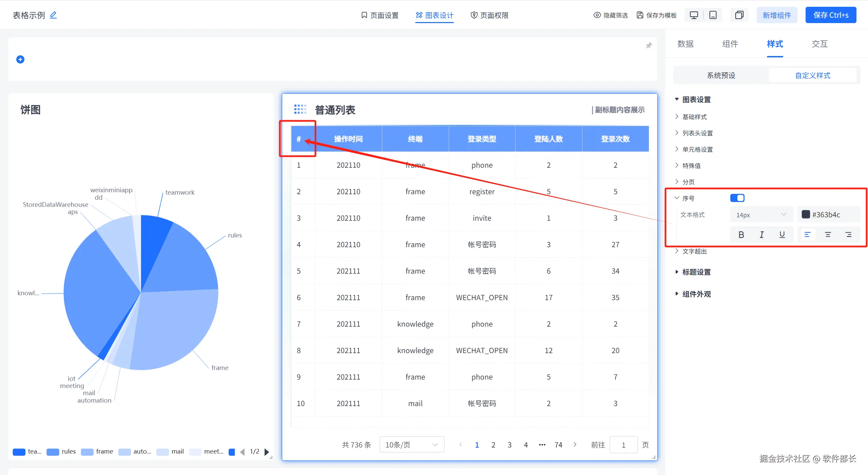Open the 页面设置 tab
The height and width of the screenshot is (475, 868).
tap(380, 15)
